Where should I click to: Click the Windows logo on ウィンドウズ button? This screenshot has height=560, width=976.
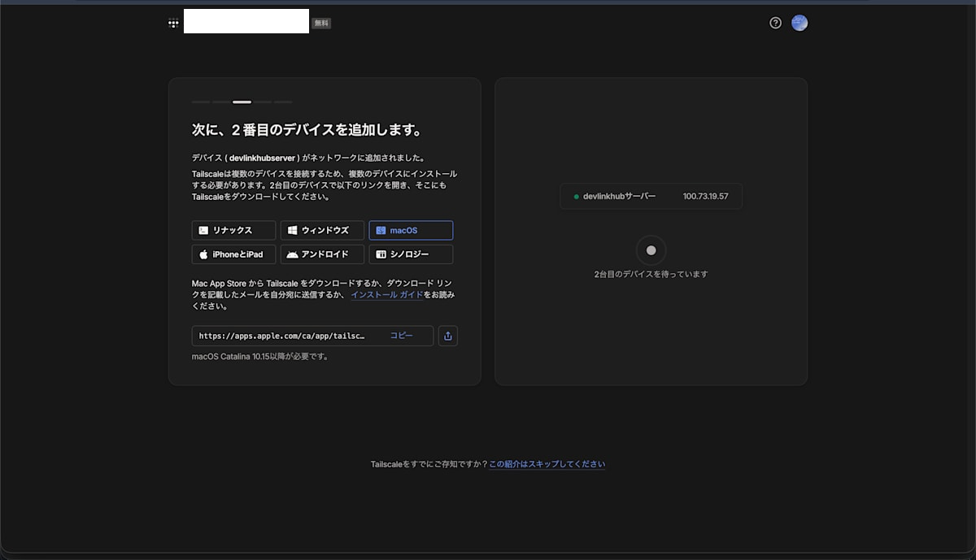coord(294,230)
